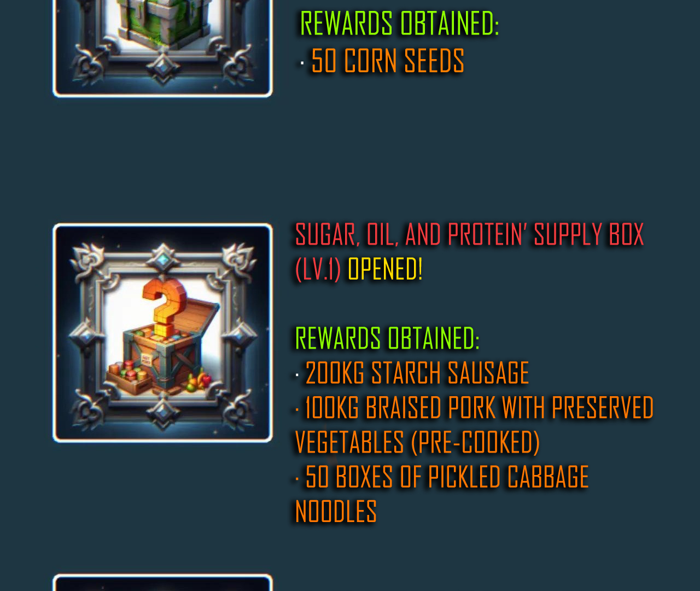Click the yellow 'Opened!' text
This screenshot has width=700, height=591.
click(385, 269)
